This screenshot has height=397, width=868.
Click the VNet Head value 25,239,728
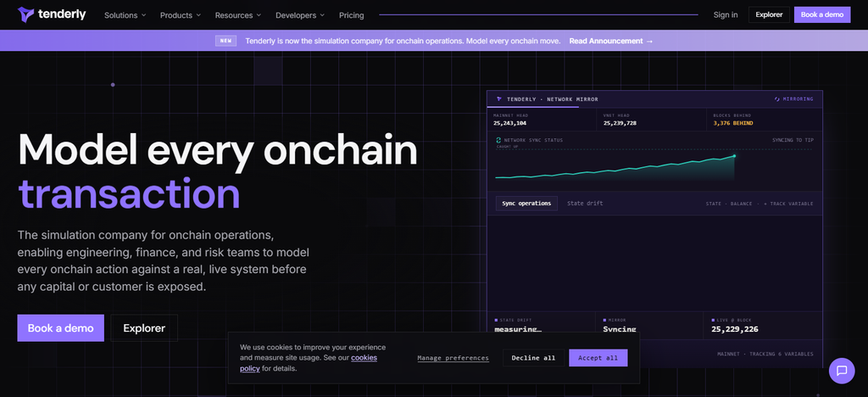pos(620,123)
